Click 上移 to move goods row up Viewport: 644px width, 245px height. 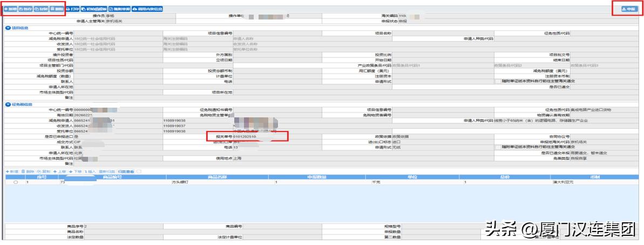coord(59,171)
